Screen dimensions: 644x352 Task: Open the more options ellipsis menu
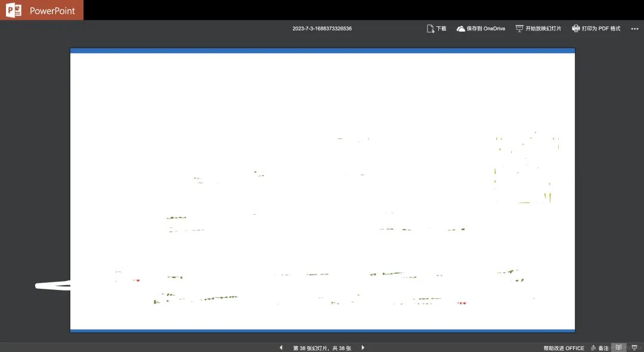click(x=634, y=29)
